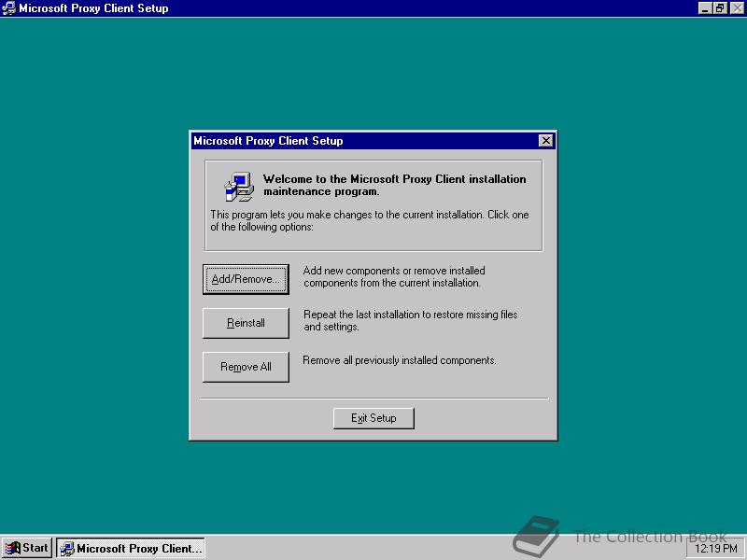Click the 'Repeat the last installation' description text

coord(410,320)
